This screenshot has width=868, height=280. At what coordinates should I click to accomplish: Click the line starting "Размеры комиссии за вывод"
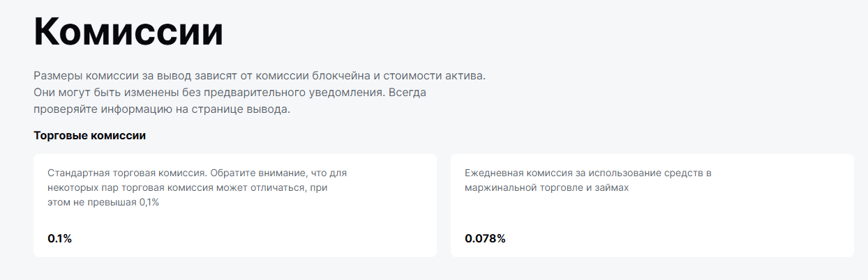[259, 75]
